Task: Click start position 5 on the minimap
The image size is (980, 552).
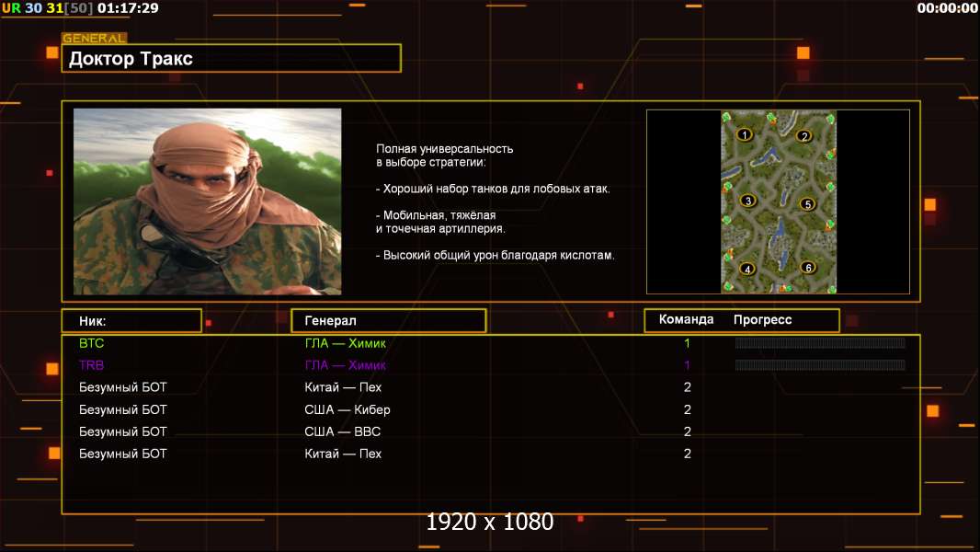Action: coord(807,204)
